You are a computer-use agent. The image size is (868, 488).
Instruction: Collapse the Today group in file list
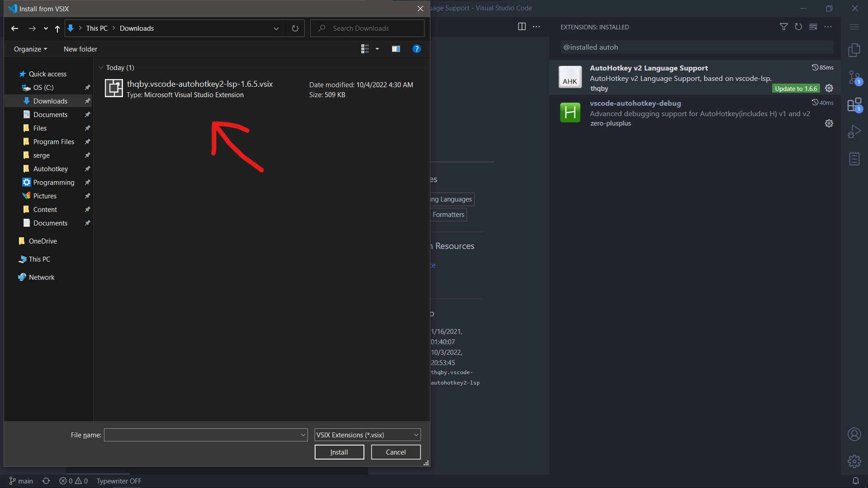(x=101, y=67)
